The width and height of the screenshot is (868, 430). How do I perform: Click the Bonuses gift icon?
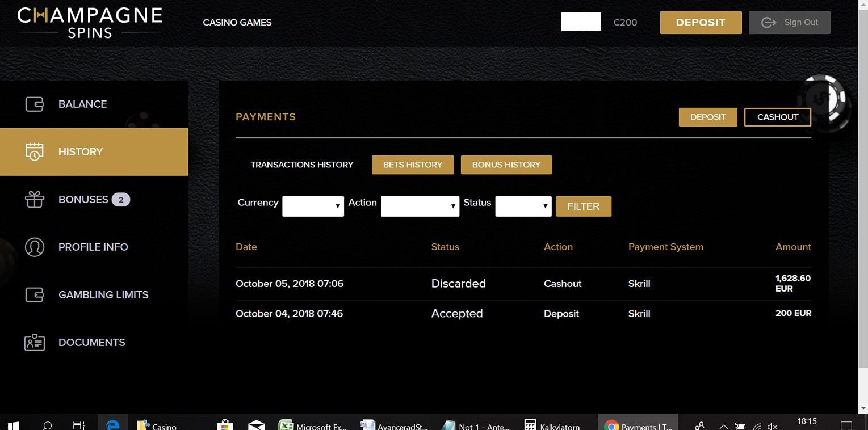35,200
